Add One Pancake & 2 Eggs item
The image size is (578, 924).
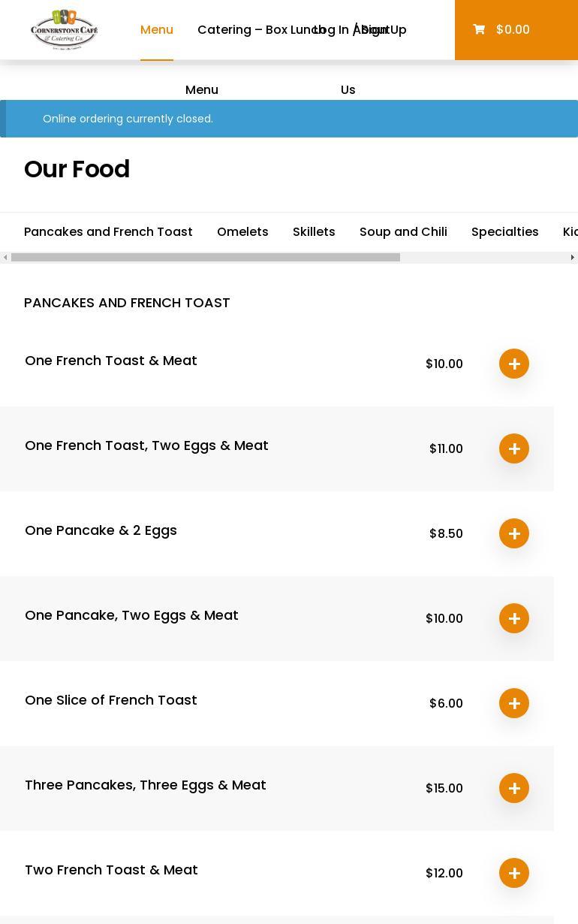(x=514, y=533)
